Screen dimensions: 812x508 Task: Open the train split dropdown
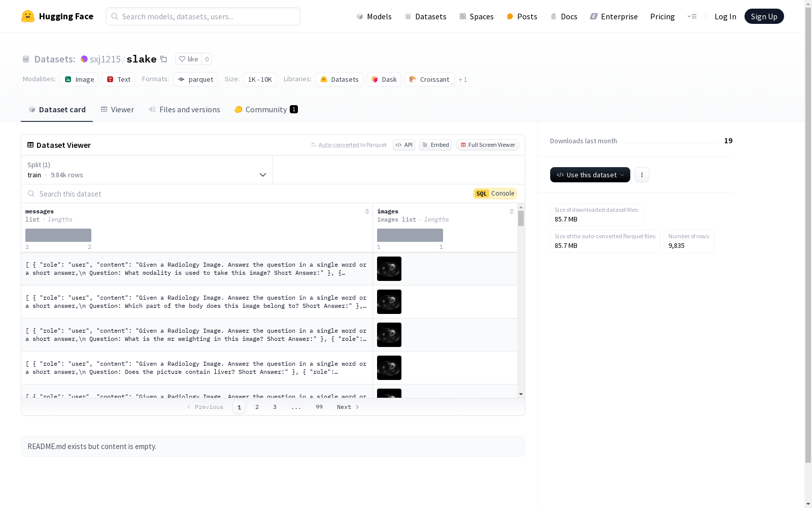click(x=147, y=170)
